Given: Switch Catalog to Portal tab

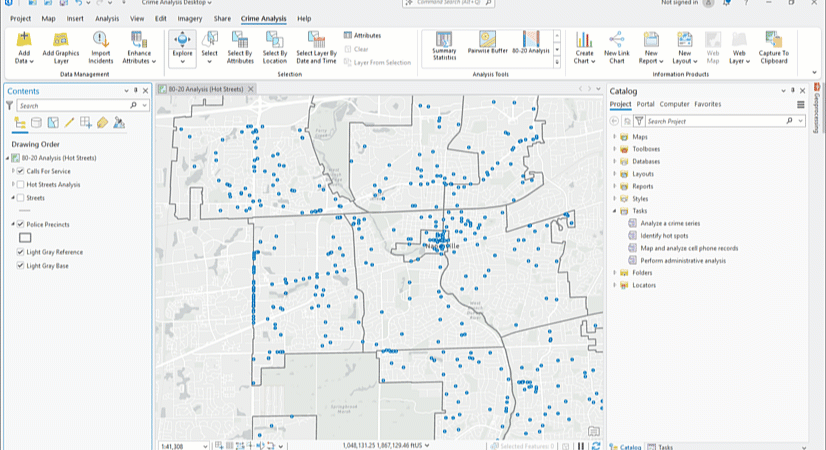Looking at the screenshot, I should 645,104.
